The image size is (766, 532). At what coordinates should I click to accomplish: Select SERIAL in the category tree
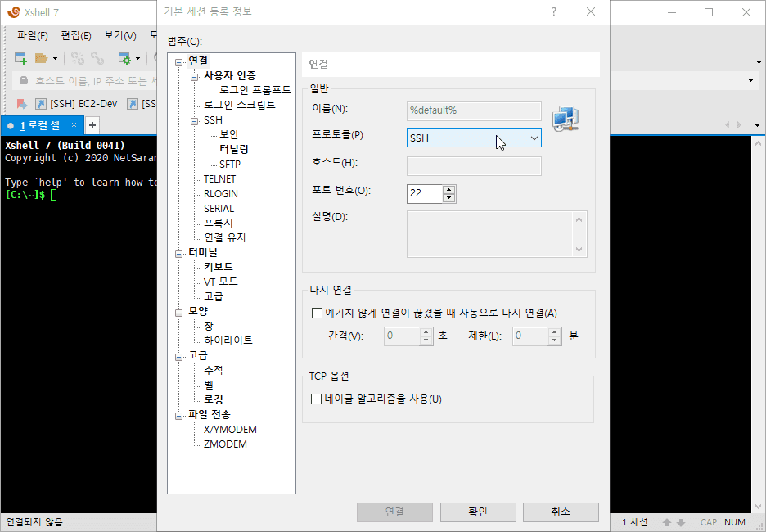click(219, 208)
